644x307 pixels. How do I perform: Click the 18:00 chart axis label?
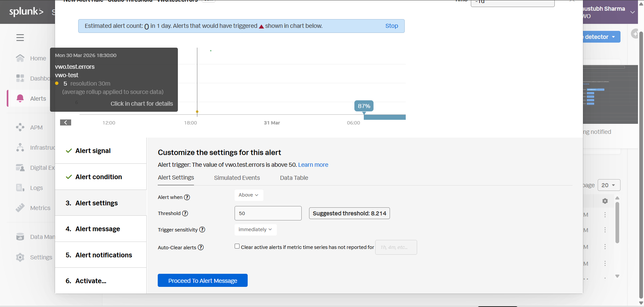pos(191,123)
